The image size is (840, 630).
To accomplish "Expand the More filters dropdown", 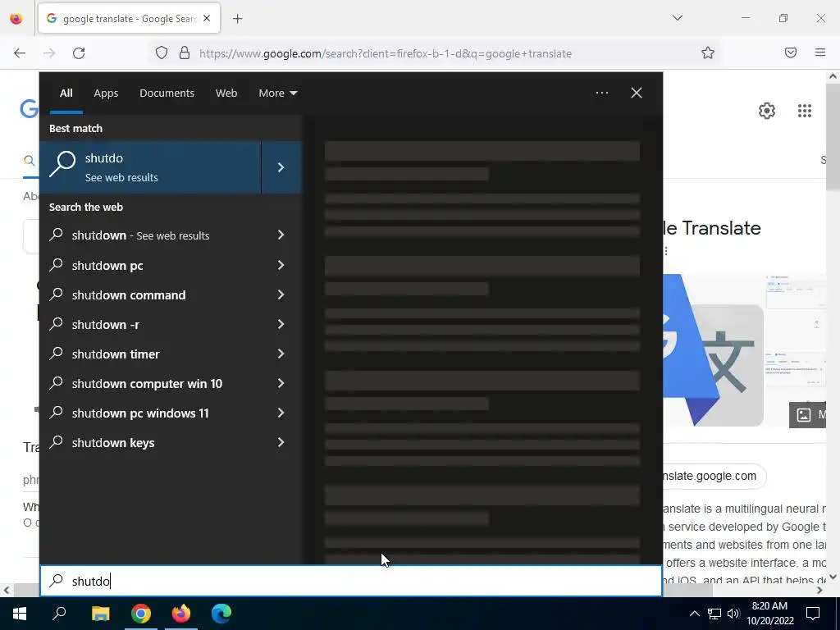I will pyautogui.click(x=277, y=94).
